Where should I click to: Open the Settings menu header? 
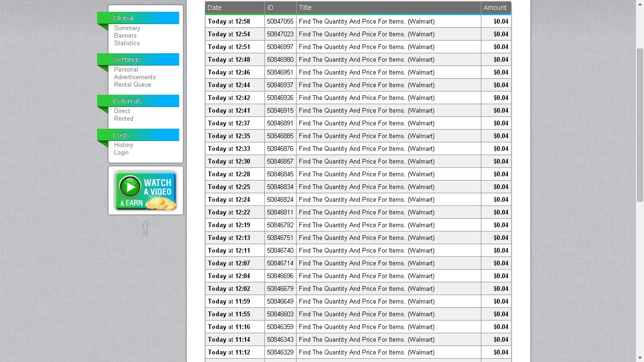138,59
